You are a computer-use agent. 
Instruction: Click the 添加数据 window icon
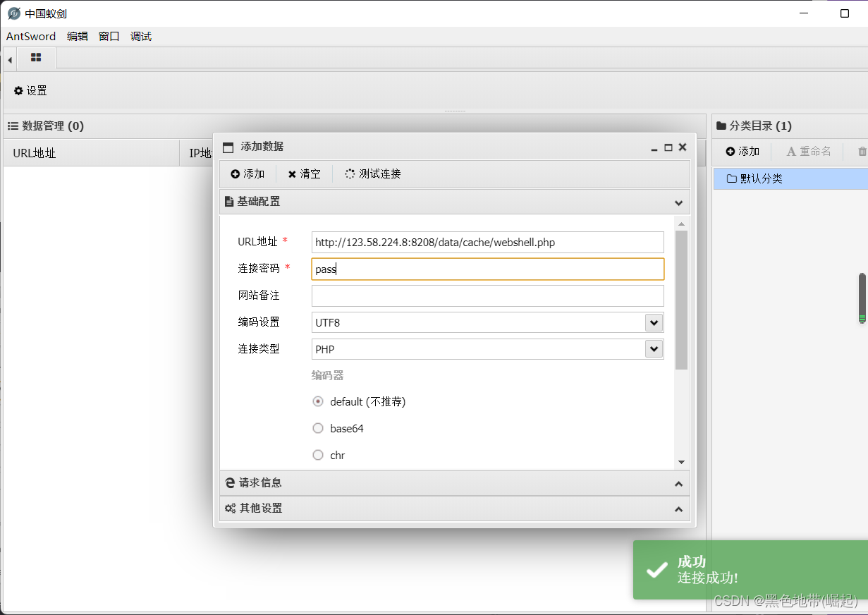point(228,147)
